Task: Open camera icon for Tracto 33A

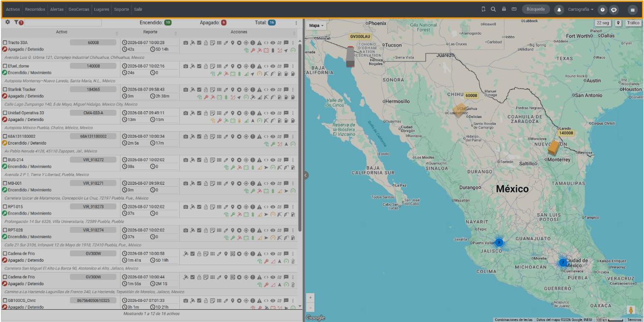Action: pyautogui.click(x=186, y=43)
